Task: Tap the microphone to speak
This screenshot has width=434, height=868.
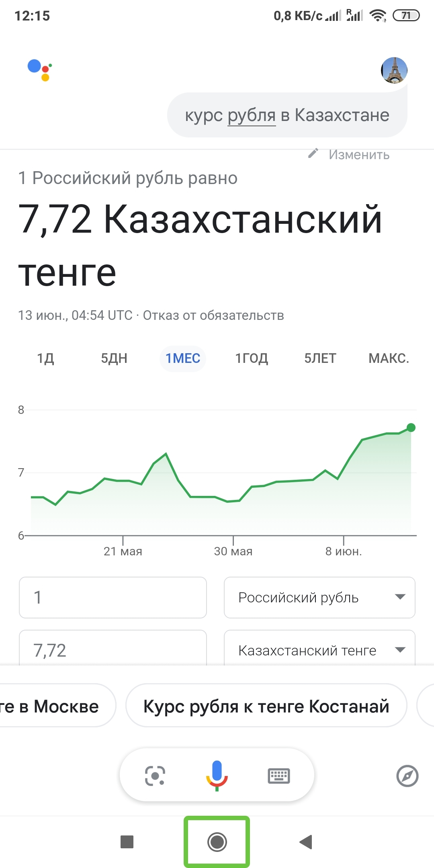Action: 217,775
